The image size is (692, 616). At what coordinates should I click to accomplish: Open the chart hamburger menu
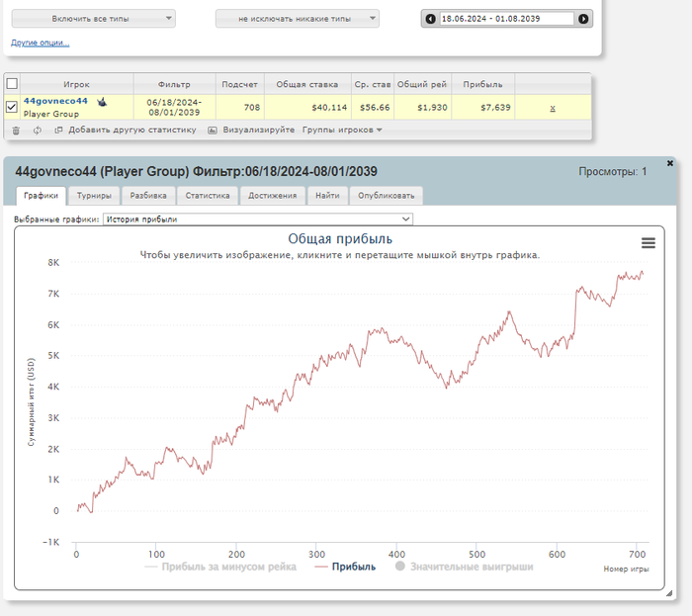(648, 242)
